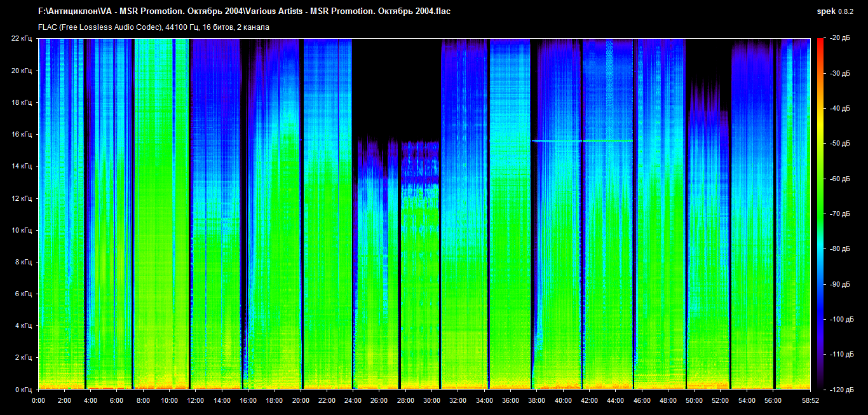The width and height of the screenshot is (868, 415).
Task: Click the 14 кГц frequency label
Action: (x=22, y=166)
